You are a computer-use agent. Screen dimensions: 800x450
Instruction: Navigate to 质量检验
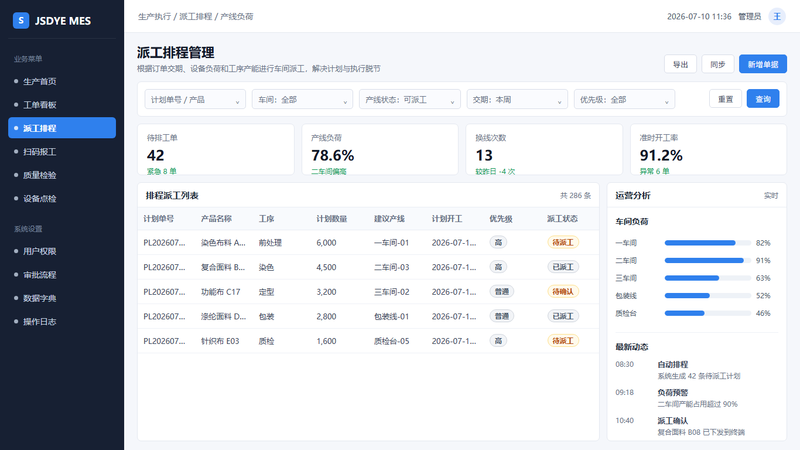[62, 175]
